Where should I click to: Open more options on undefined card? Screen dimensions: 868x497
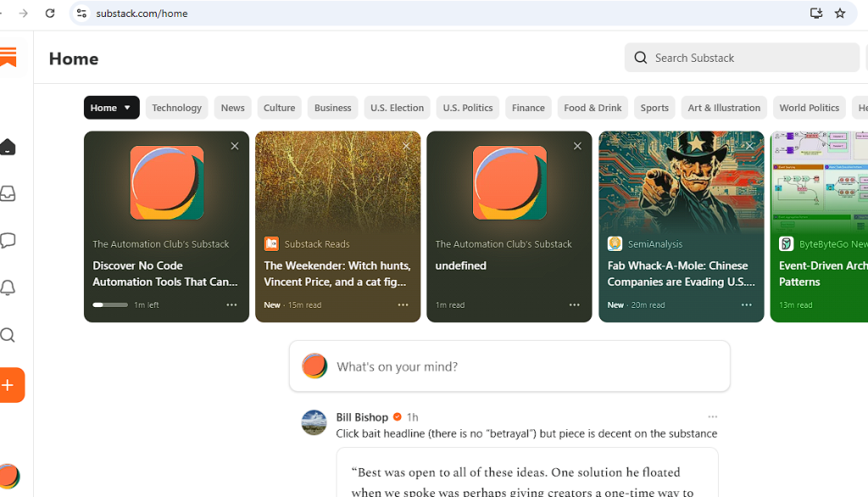(575, 304)
